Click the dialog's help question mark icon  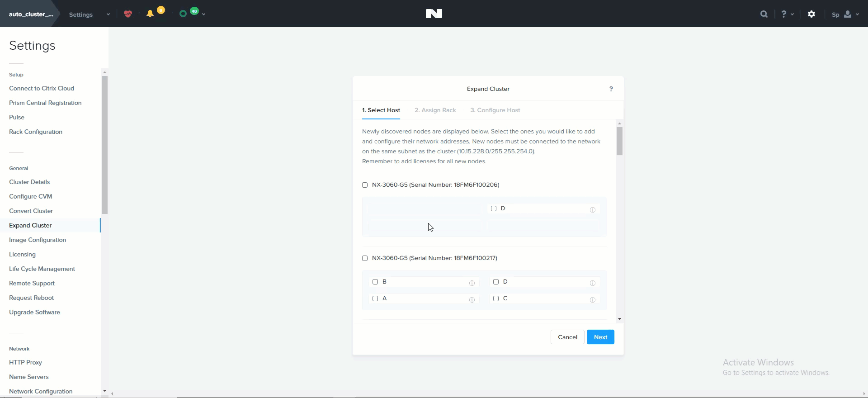tap(611, 89)
